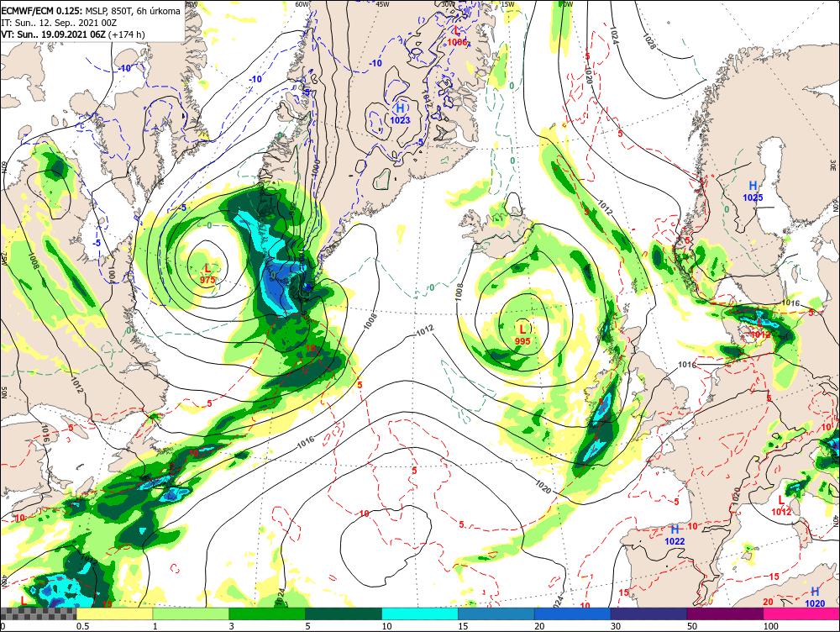Click the initial time 'IT: Sun.. 12. Sep.. 2021 00Z'
This screenshot has height=632, width=840.
click(x=59, y=23)
